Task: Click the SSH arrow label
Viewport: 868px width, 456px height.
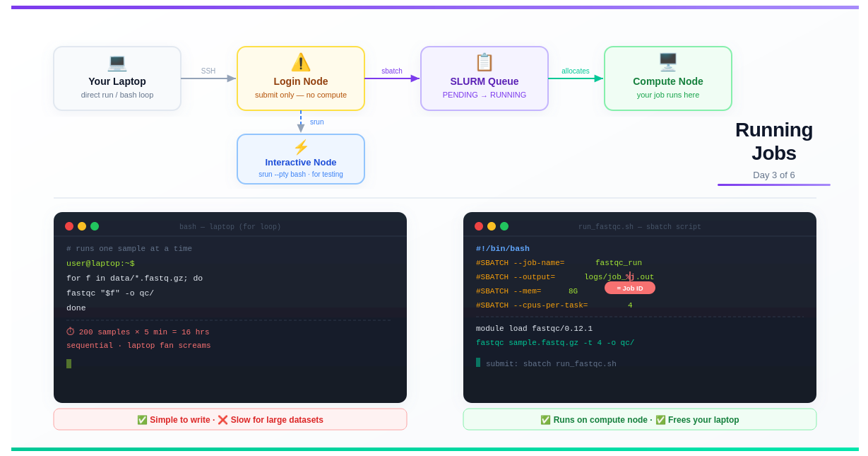Action: [208, 71]
